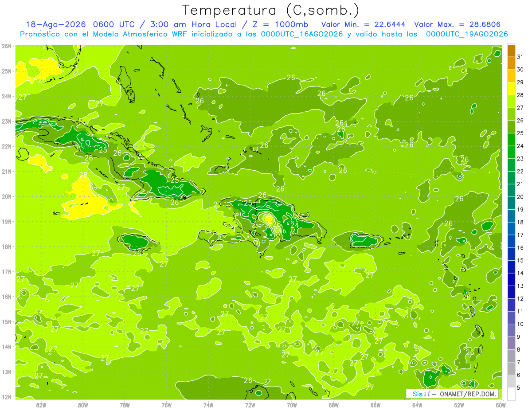Click the "62W" longitude axis label
This screenshot has height=411, width=532.
(459, 405)
